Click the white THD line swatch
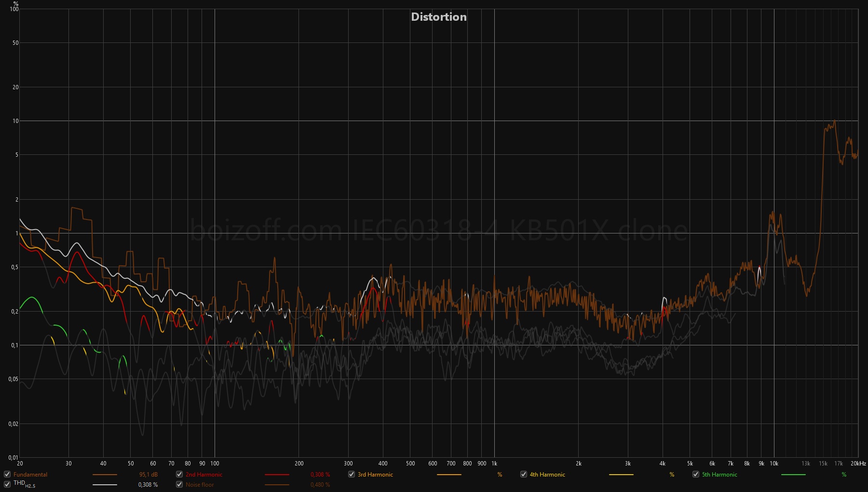Screen dimensions: 868x492 105,485
